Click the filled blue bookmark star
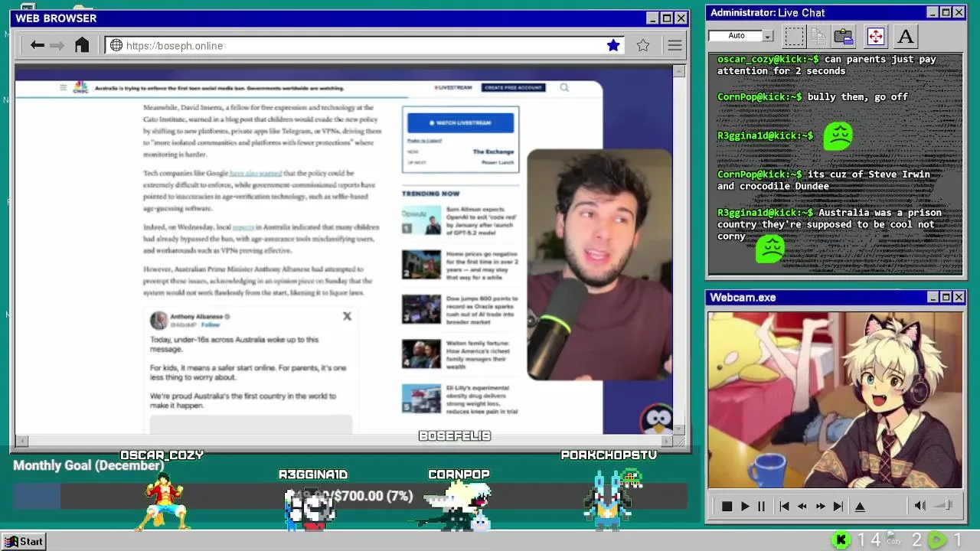 pyautogui.click(x=613, y=45)
